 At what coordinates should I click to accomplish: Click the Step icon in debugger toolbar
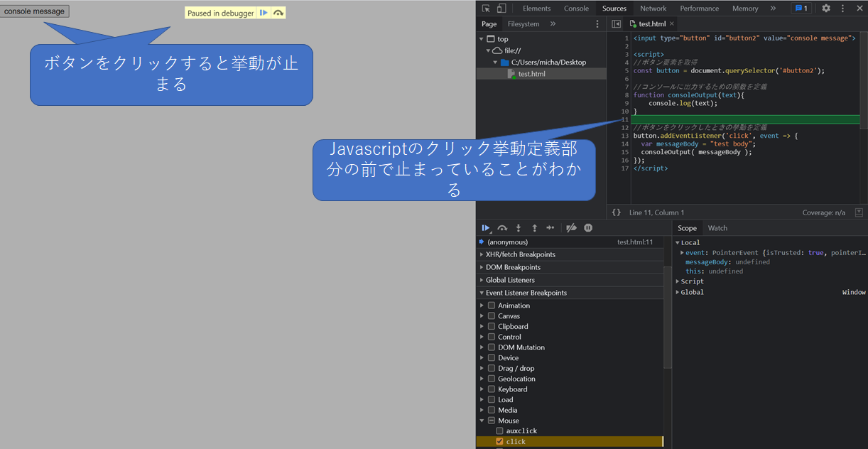point(550,228)
